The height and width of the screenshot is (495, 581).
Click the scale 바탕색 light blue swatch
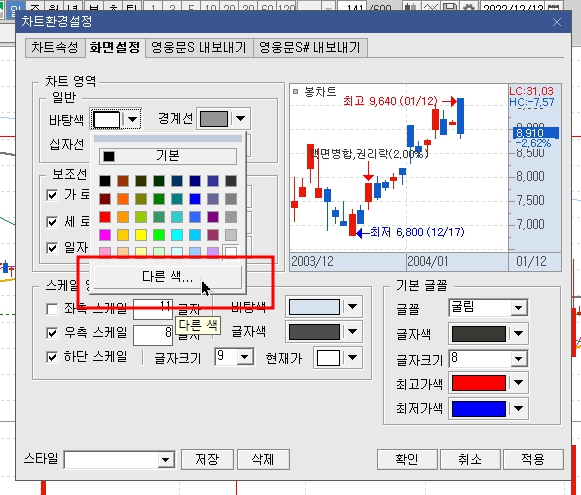click(x=314, y=307)
